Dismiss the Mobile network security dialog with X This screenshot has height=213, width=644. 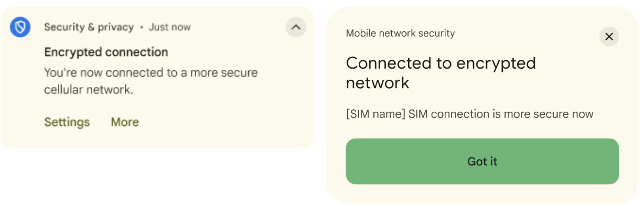point(609,37)
